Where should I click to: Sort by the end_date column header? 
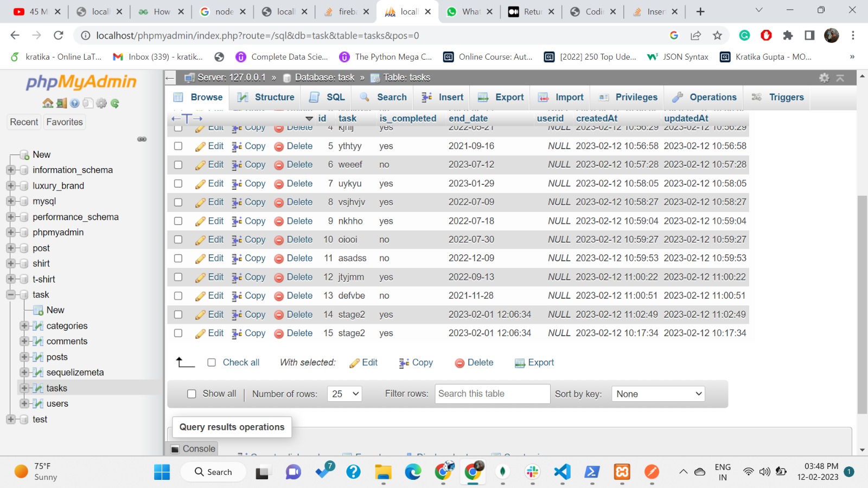pos(468,118)
